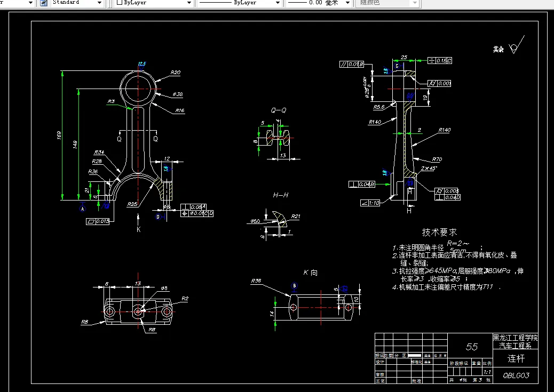Select 黑龙江工程学院 text in title block

tap(515, 338)
